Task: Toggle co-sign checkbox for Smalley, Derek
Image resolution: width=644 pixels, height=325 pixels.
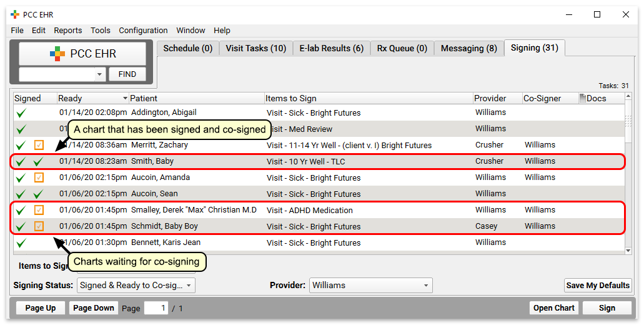Action: pyautogui.click(x=39, y=210)
